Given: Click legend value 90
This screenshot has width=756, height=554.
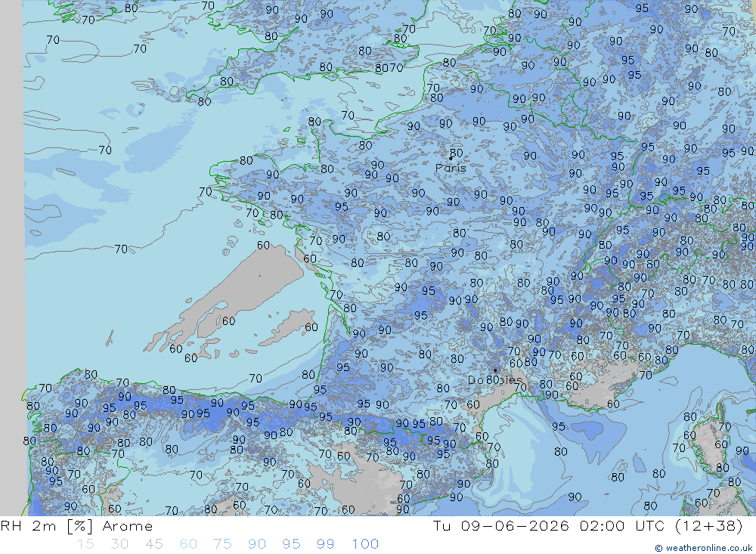Looking at the screenshot, I should click(x=257, y=544).
